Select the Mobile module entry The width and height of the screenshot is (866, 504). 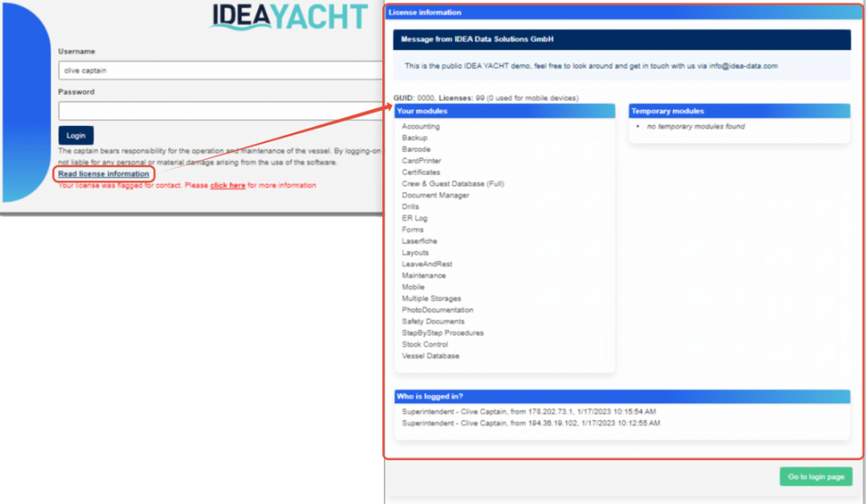coord(413,287)
